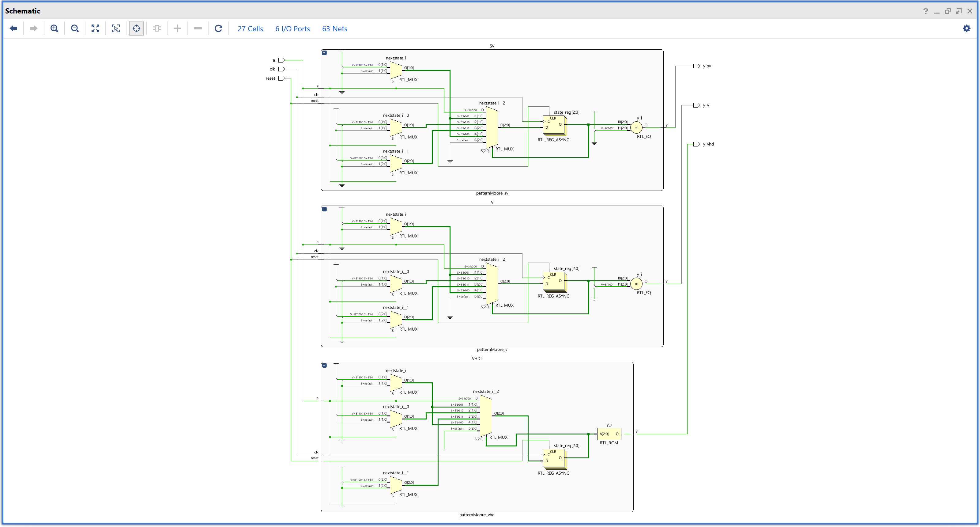
Task: Click the Select Area icon
Action: [116, 28]
